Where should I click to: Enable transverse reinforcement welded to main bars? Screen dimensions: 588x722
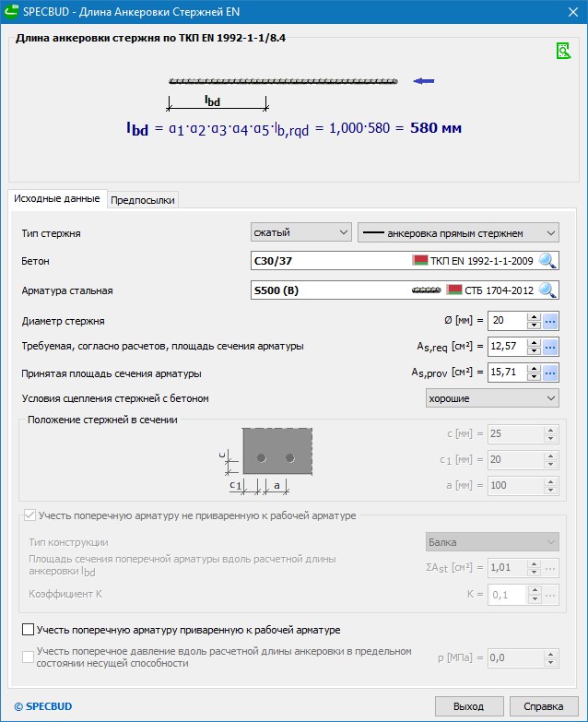click(x=29, y=630)
